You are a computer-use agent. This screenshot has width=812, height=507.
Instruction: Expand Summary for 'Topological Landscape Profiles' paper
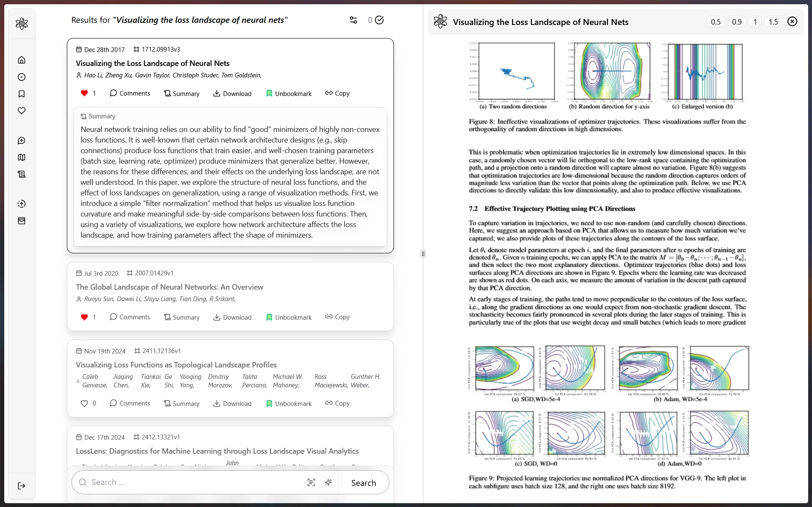pyautogui.click(x=182, y=403)
